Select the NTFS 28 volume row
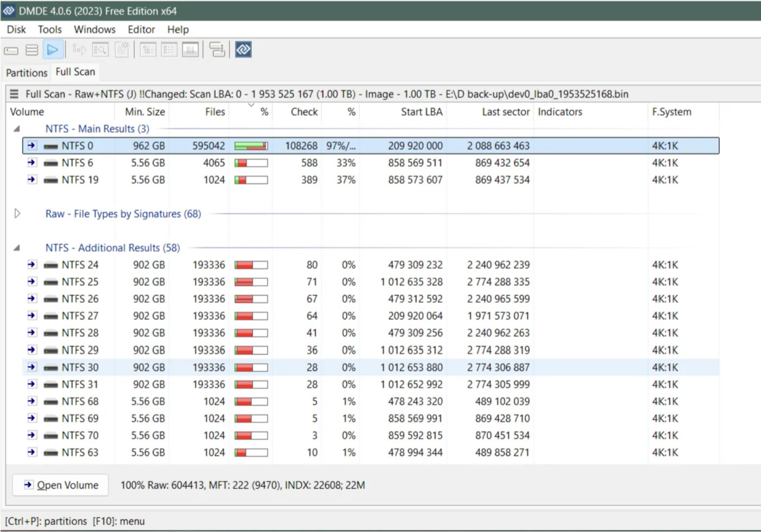761x532 pixels. point(371,333)
